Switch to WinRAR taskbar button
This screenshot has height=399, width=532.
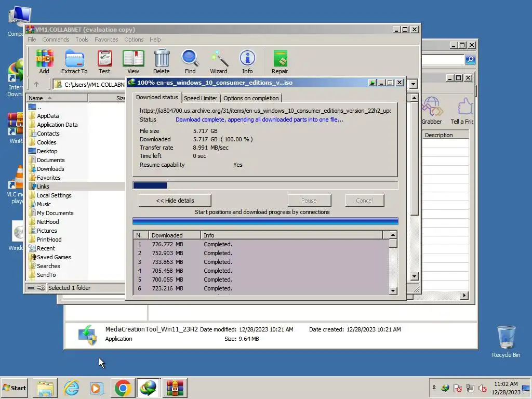pos(175,388)
